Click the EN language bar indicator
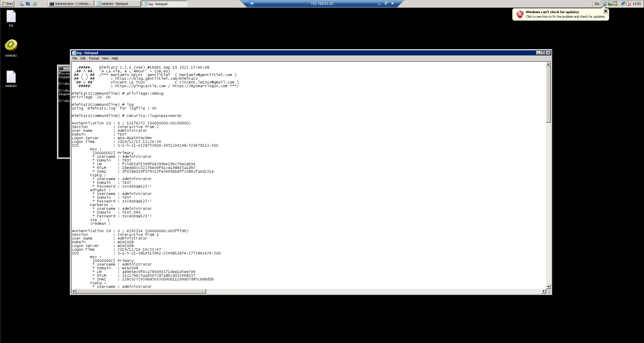This screenshot has height=343, width=644. 597,4
